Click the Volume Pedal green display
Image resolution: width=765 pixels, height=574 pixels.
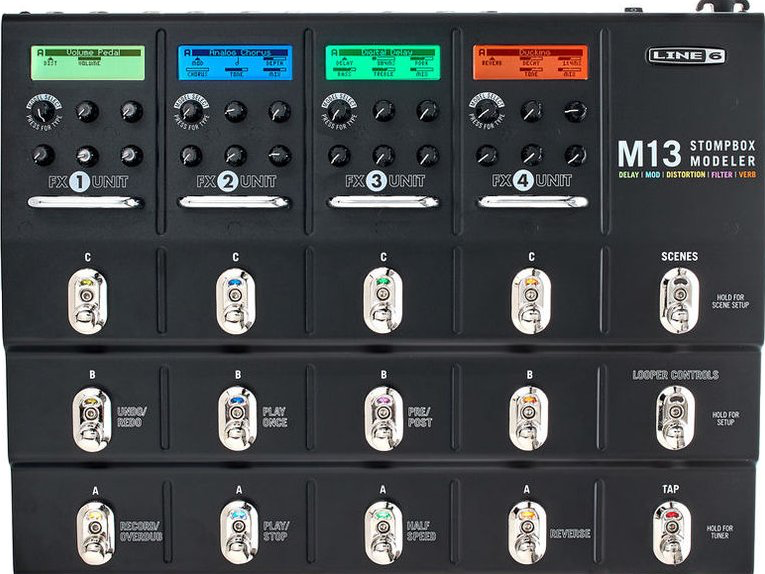[88, 62]
